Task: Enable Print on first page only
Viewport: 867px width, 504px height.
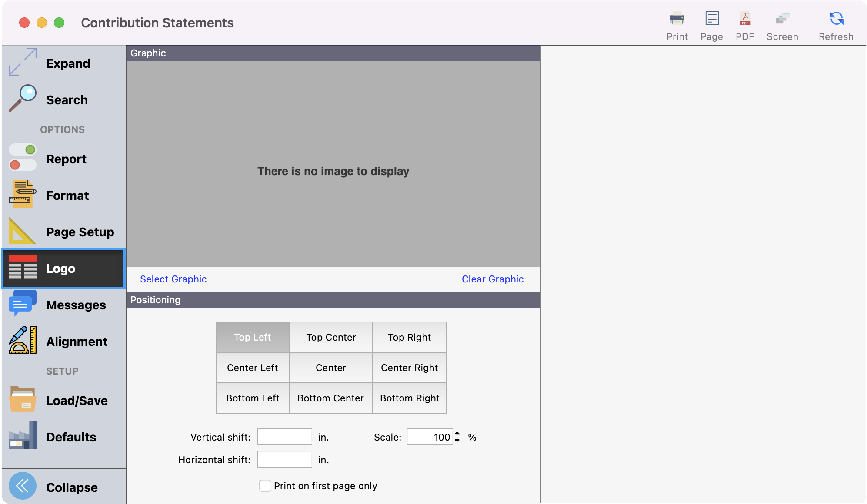Action: tap(265, 485)
